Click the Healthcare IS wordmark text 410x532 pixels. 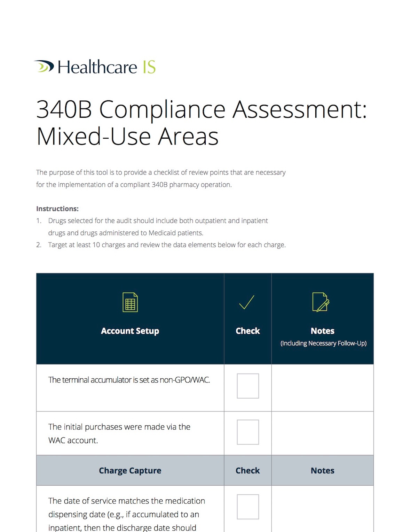pos(106,67)
